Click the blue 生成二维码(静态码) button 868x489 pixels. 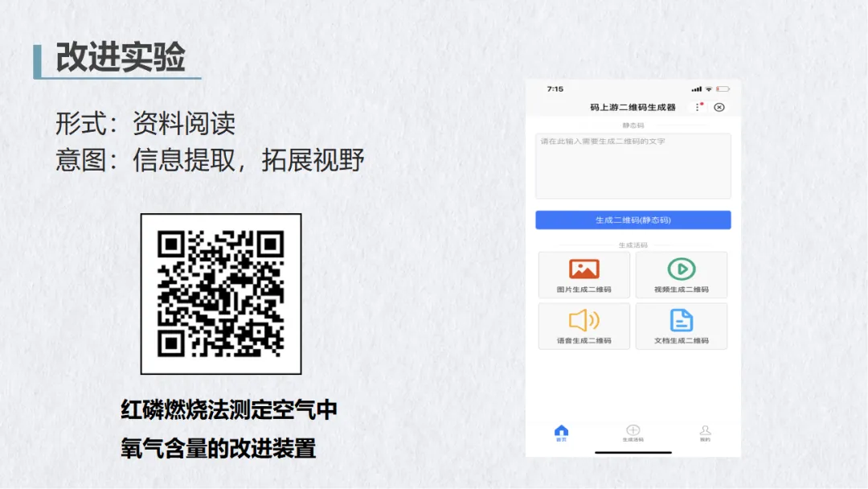[633, 220]
